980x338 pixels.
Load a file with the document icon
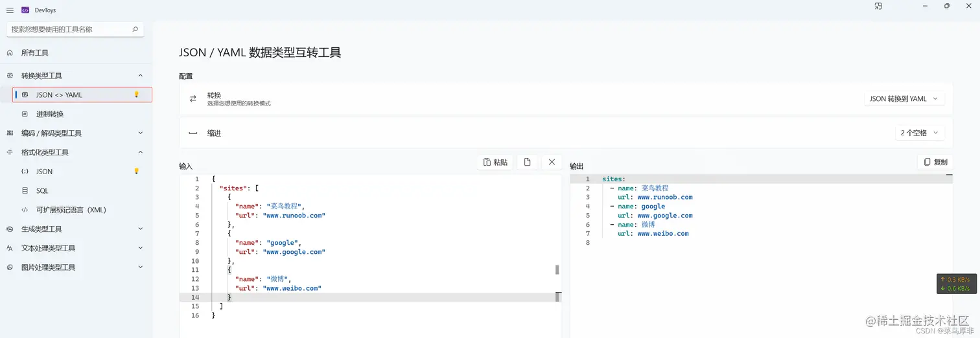pyautogui.click(x=527, y=162)
